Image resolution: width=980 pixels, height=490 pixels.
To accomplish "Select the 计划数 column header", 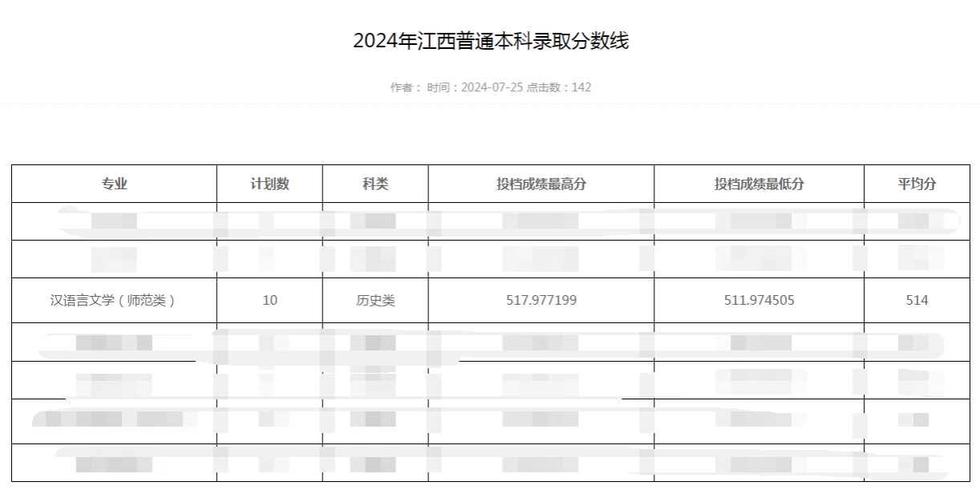I will tap(269, 184).
